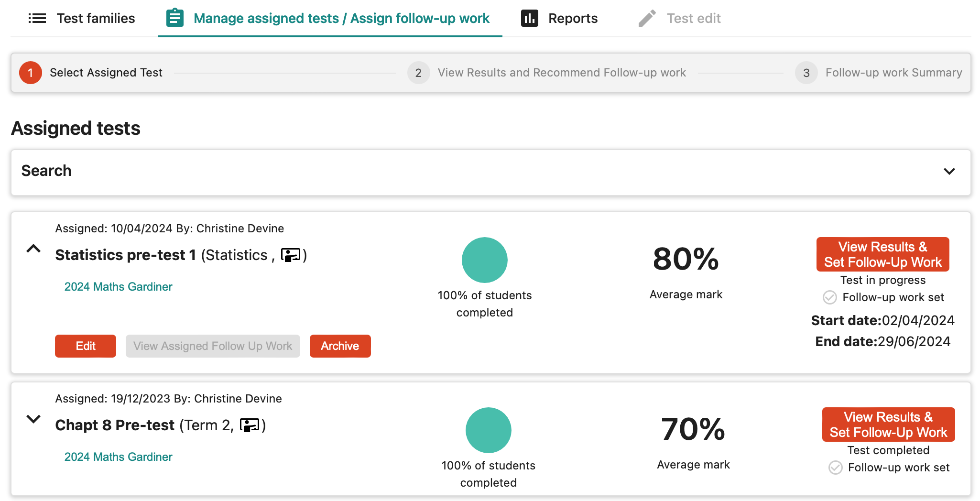Image resolution: width=980 pixels, height=501 pixels.
Task: Click completion circle for Chapt 8 Pre-test
Action: pos(489,430)
